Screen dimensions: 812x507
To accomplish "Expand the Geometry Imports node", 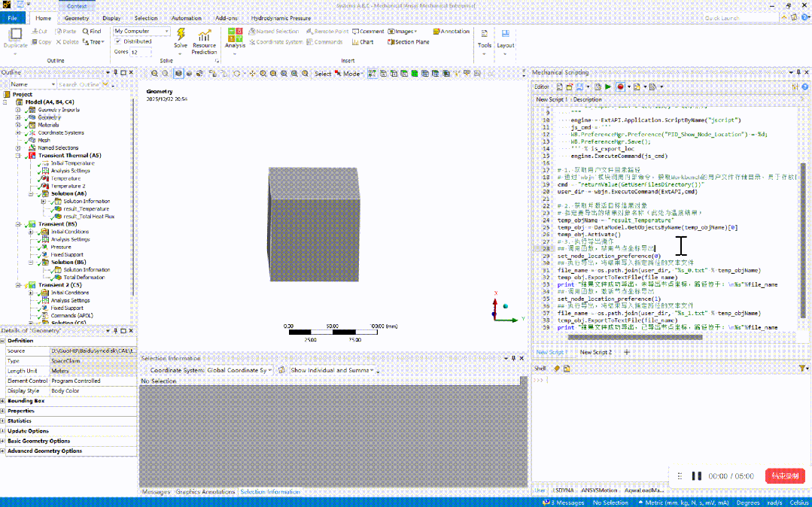I will [18, 110].
